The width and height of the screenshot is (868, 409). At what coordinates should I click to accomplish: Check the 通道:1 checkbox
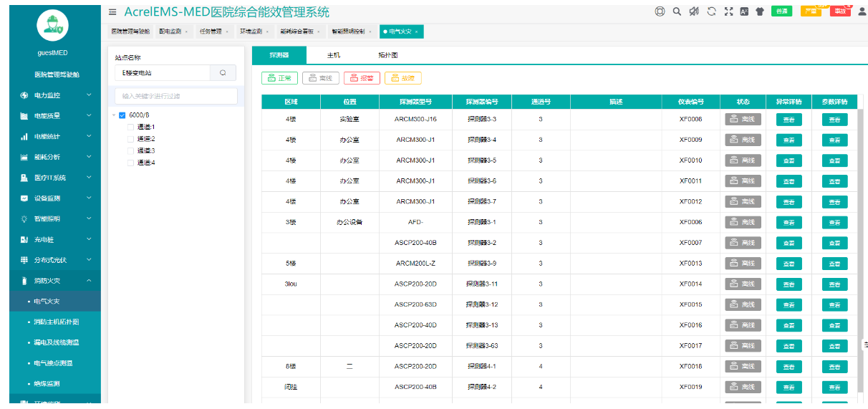point(130,127)
